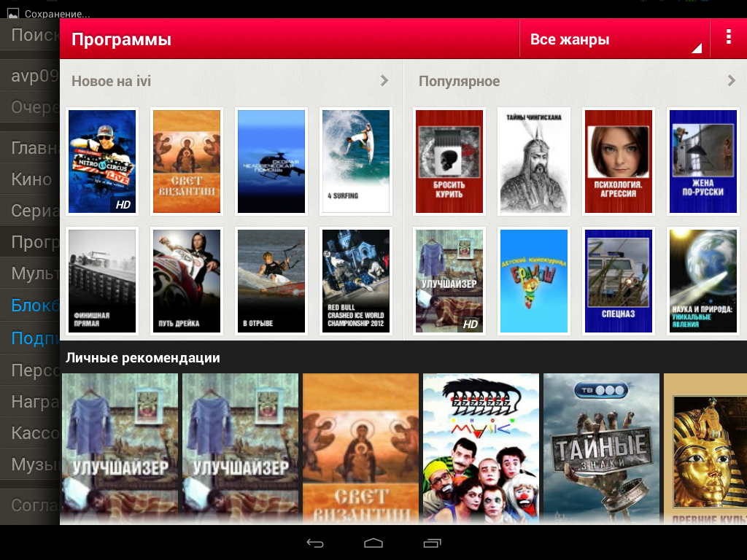Tap the Android back navigation icon
The height and width of the screenshot is (560, 747).
(x=315, y=543)
